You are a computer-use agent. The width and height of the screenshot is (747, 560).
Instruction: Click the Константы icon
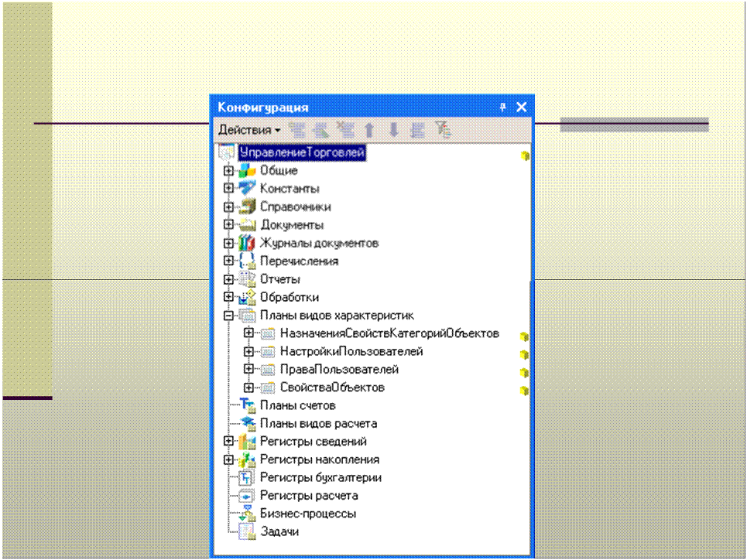[247, 189]
